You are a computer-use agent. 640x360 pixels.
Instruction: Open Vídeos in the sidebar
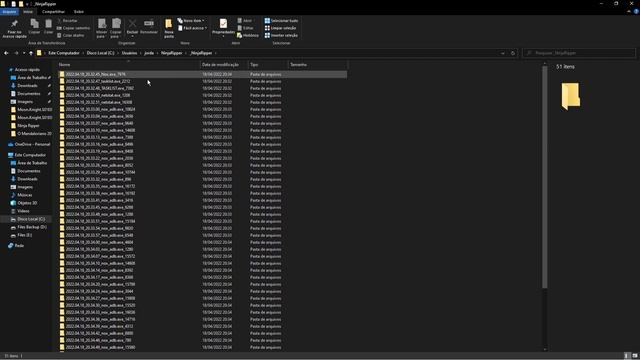[x=23, y=211]
